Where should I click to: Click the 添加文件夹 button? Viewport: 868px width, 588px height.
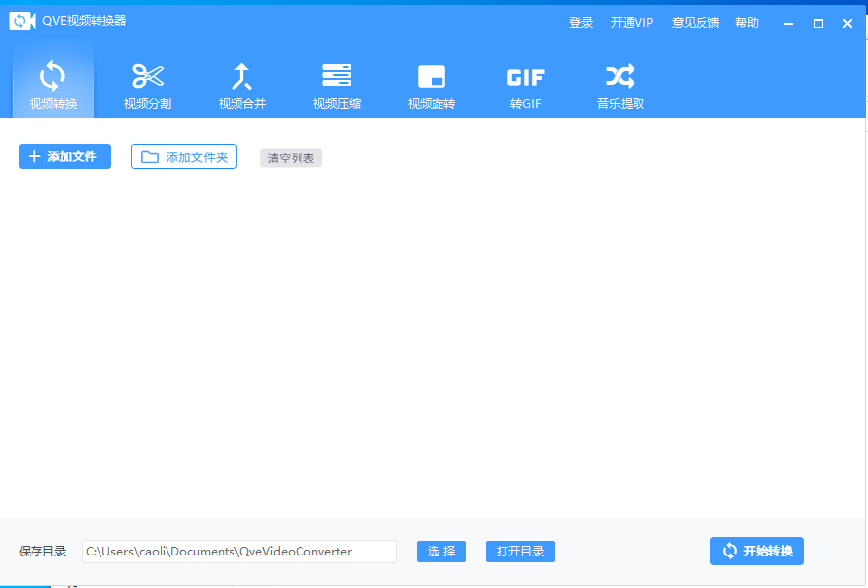point(184,157)
